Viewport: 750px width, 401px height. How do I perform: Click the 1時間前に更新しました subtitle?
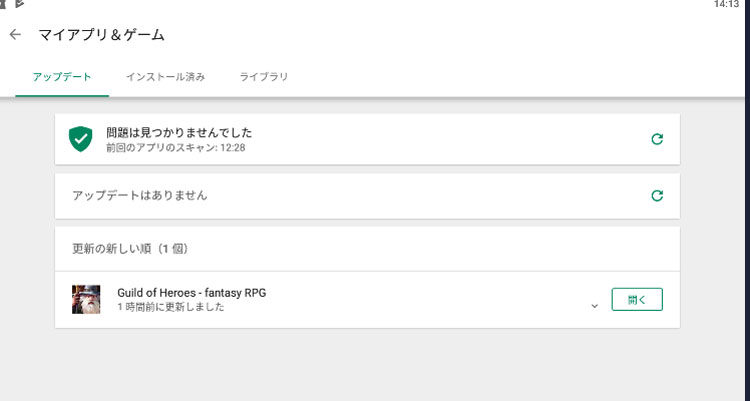[171, 307]
